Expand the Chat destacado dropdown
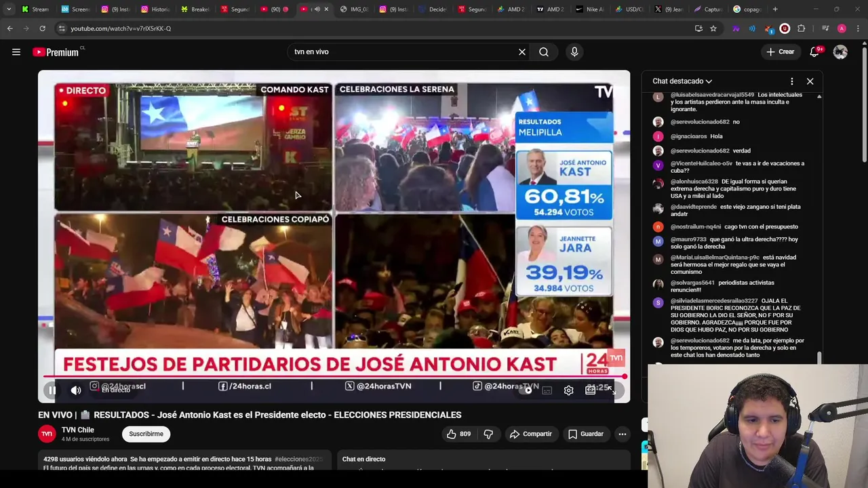This screenshot has height=488, width=868. (682, 81)
